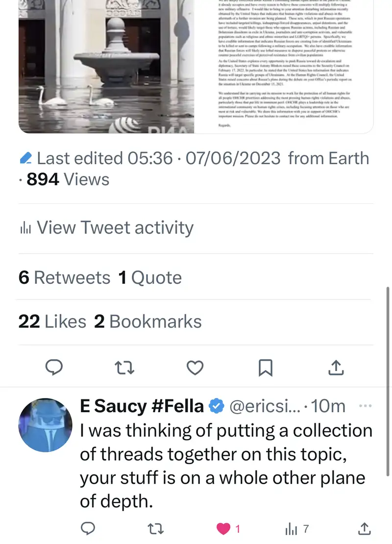Unlike E Saucy's reply heart
The height and width of the screenshot is (544, 392).
pos(224,529)
